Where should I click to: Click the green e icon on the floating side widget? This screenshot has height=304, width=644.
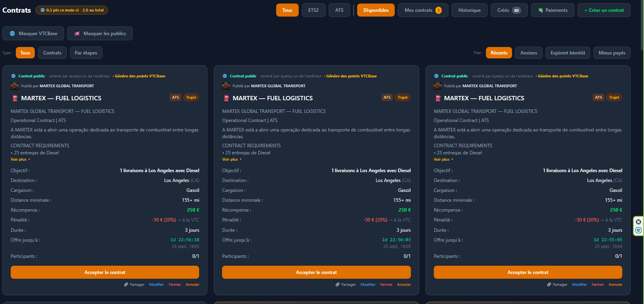click(x=638, y=230)
